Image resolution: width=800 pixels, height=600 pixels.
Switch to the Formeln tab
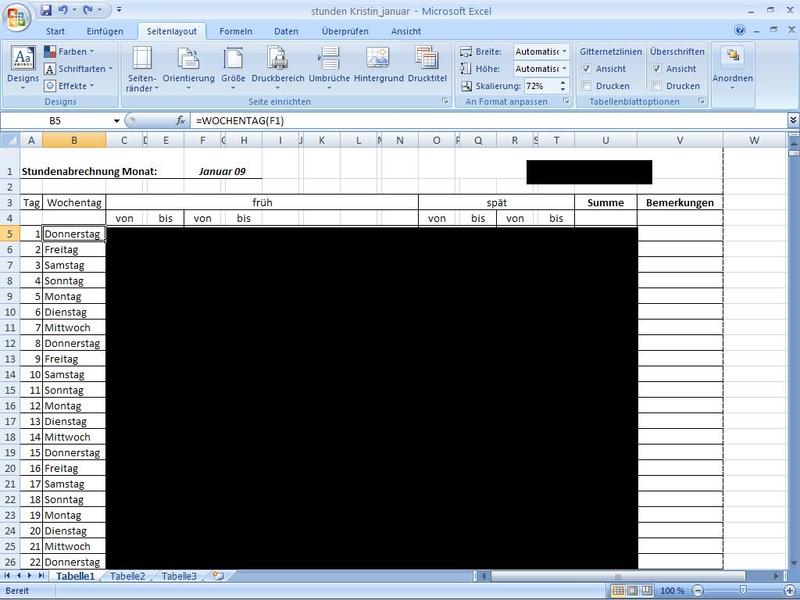[x=236, y=31]
